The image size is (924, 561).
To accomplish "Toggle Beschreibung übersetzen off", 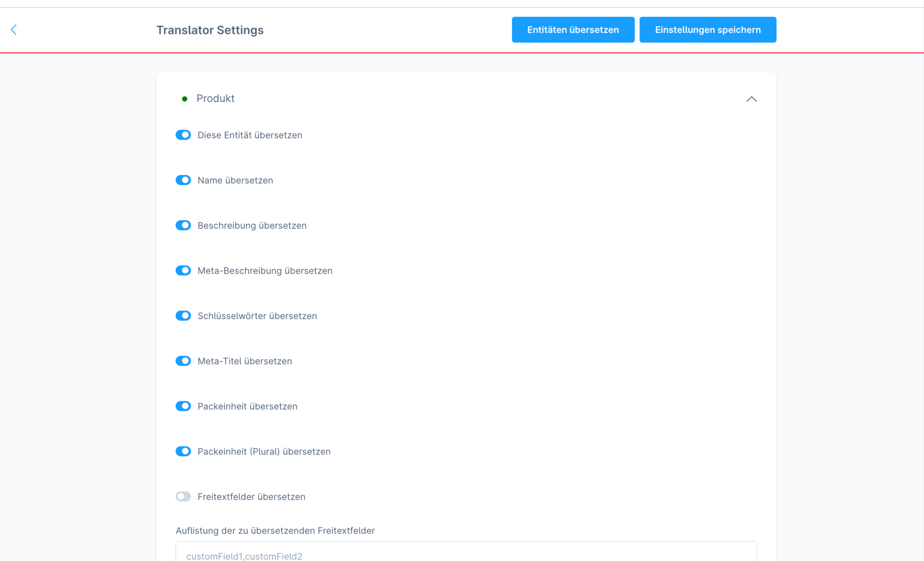I will tap(183, 225).
